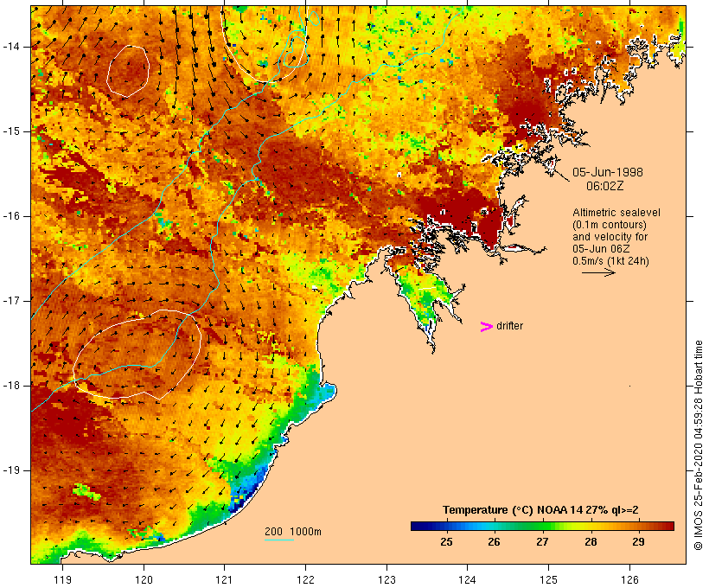709x588 pixels.
Task: Click the color bar label "26"
Action: click(x=494, y=542)
